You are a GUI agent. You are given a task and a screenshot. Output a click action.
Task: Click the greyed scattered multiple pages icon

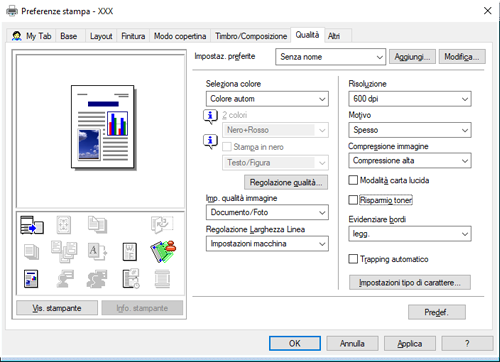point(64,252)
